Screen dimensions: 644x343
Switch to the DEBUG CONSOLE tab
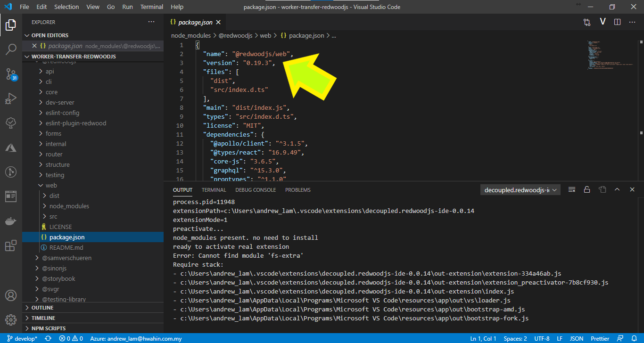(x=256, y=190)
